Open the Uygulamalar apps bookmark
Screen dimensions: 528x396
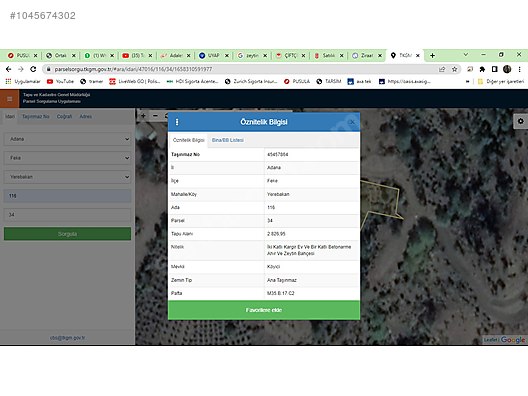(23, 81)
